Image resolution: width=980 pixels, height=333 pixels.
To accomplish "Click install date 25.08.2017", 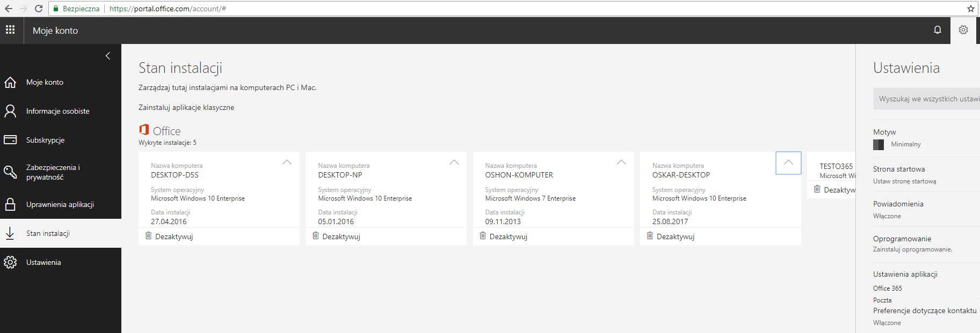I will point(670,221).
